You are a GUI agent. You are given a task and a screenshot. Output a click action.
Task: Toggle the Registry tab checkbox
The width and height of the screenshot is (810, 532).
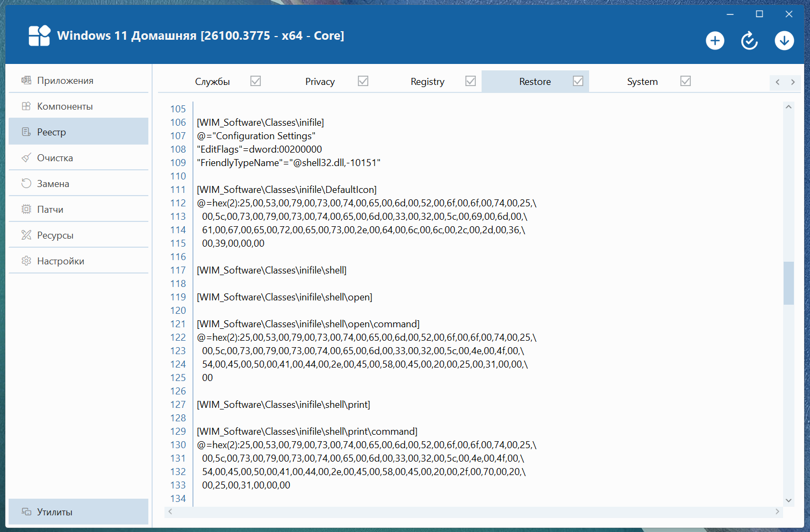click(x=471, y=81)
